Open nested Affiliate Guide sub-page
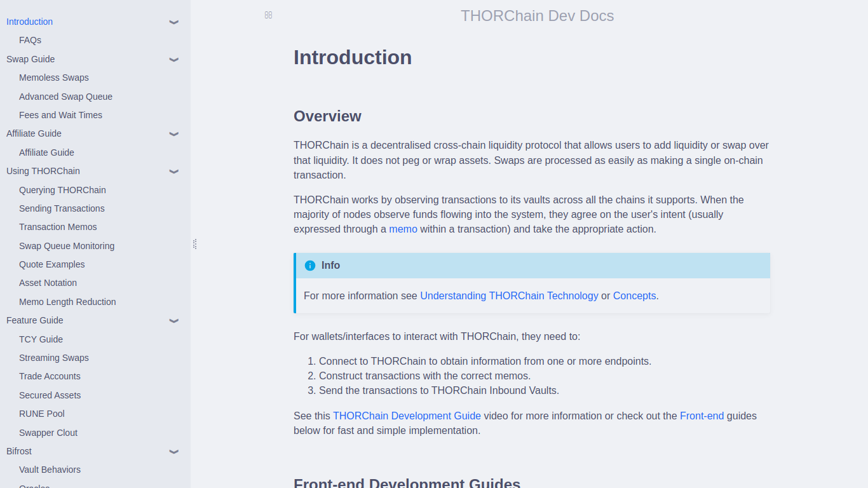Image resolution: width=868 pixels, height=488 pixels. click(x=46, y=152)
